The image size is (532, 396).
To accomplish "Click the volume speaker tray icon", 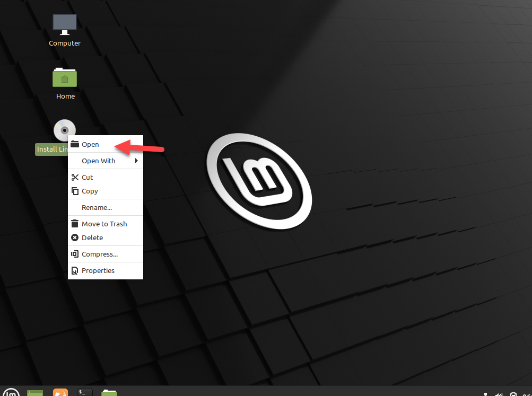I will [499, 394].
